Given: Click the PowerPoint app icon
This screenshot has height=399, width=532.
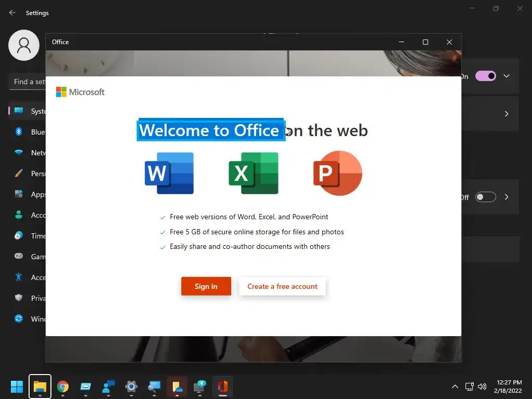Looking at the screenshot, I should 338,173.
